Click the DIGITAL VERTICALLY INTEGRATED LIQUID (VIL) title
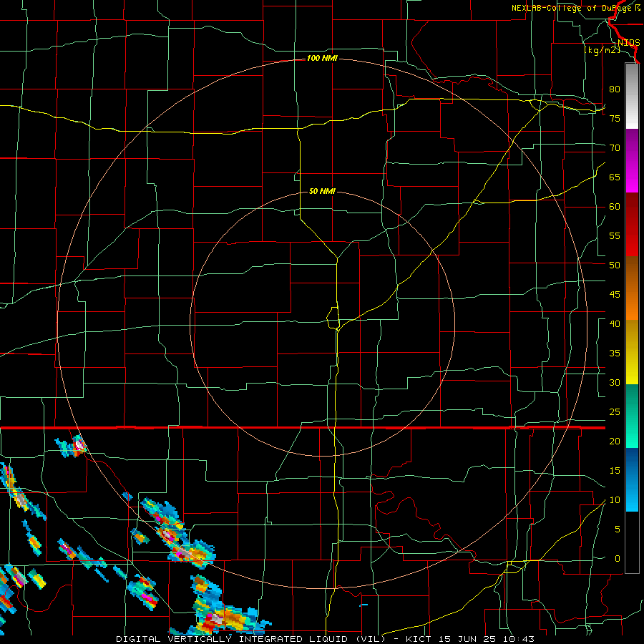Image resolution: width=644 pixels, height=644 pixels. 251,639
